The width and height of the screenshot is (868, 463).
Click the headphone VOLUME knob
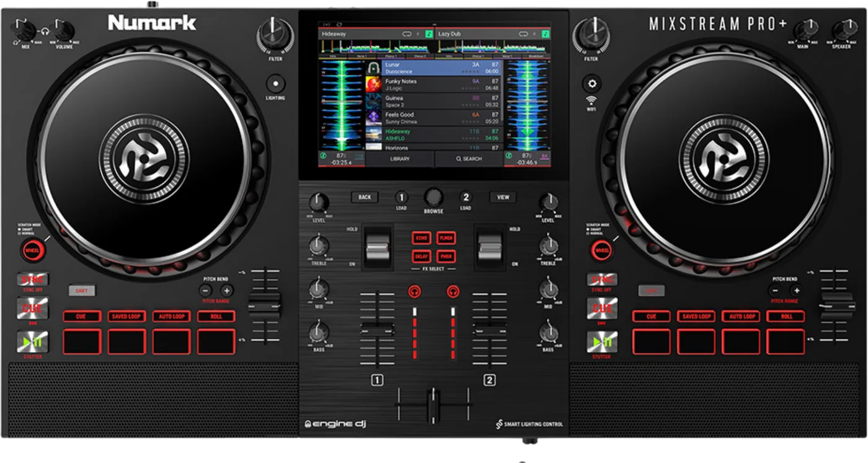pyautogui.click(x=63, y=30)
